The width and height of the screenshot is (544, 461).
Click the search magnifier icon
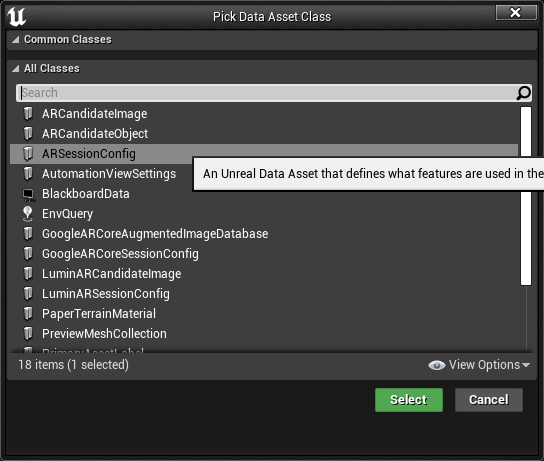(x=523, y=93)
